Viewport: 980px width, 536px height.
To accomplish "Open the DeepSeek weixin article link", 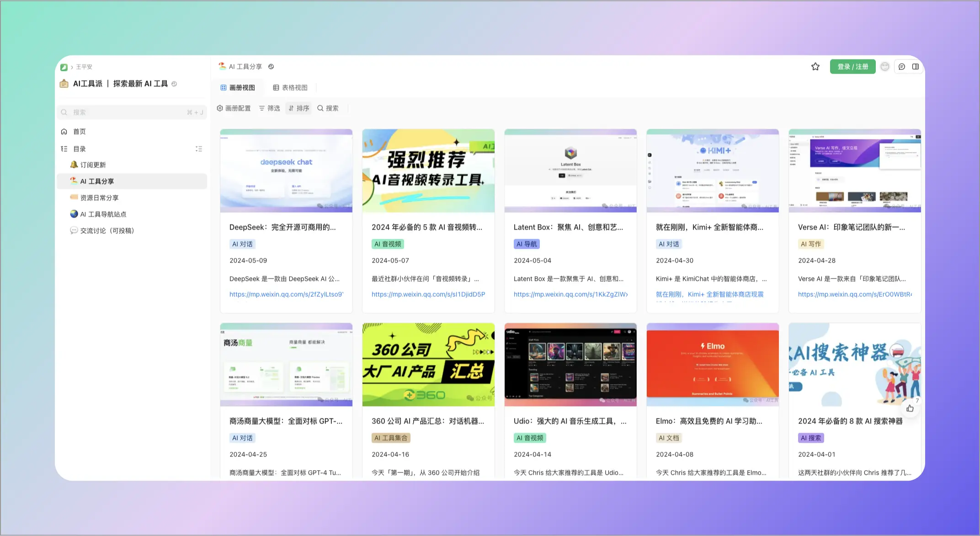I will (x=286, y=295).
